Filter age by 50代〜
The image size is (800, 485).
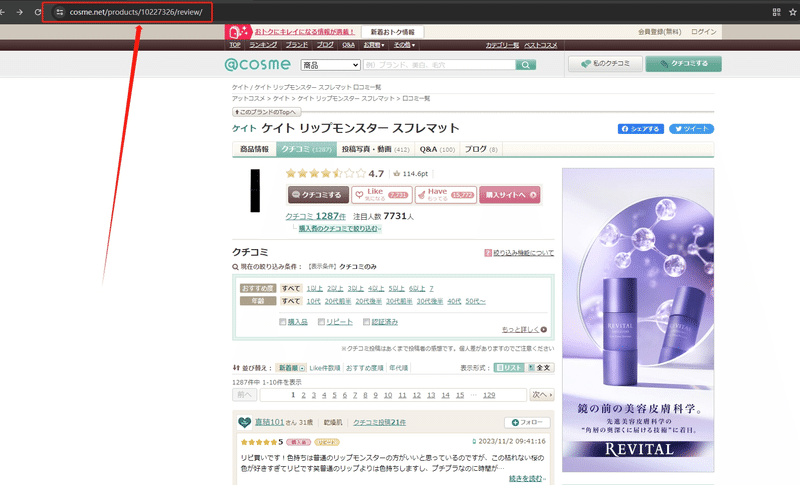point(475,301)
